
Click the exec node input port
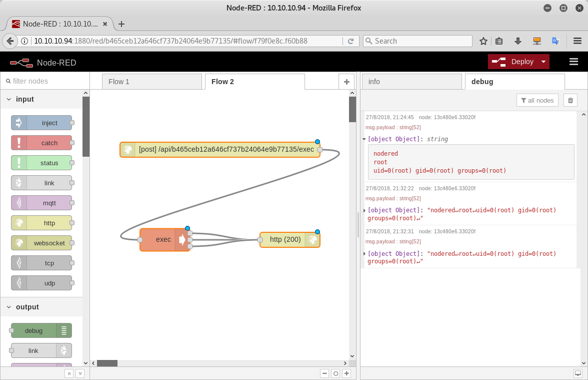(140, 239)
